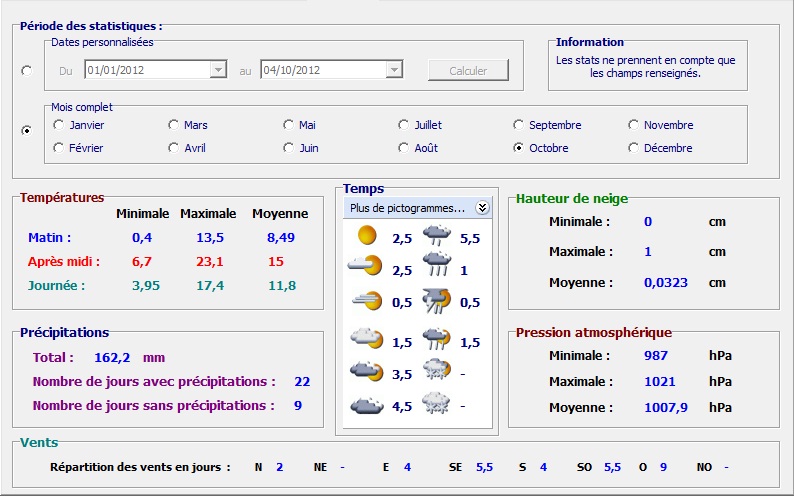Expand Plus de pictogrammes chevron

coord(482,208)
